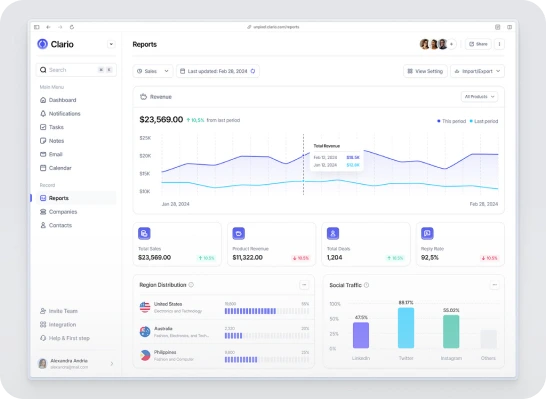Click the Reply Rate card icon

tap(427, 233)
